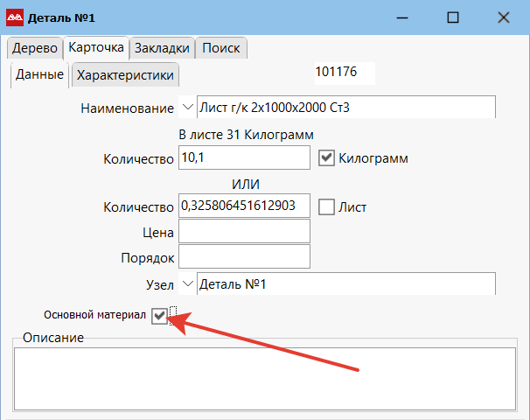Viewport: 530px width, 420px height.
Task: Click the quantity field showing 0,325806451612903
Action: [x=244, y=206]
